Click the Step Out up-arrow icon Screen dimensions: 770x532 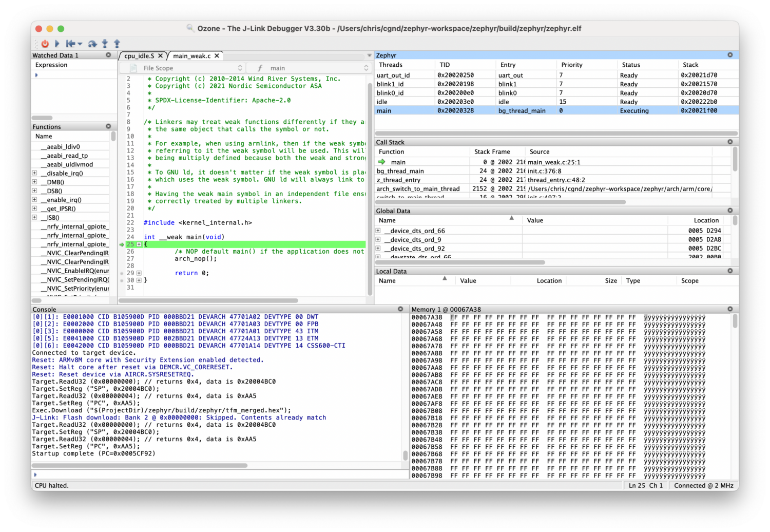tap(116, 44)
